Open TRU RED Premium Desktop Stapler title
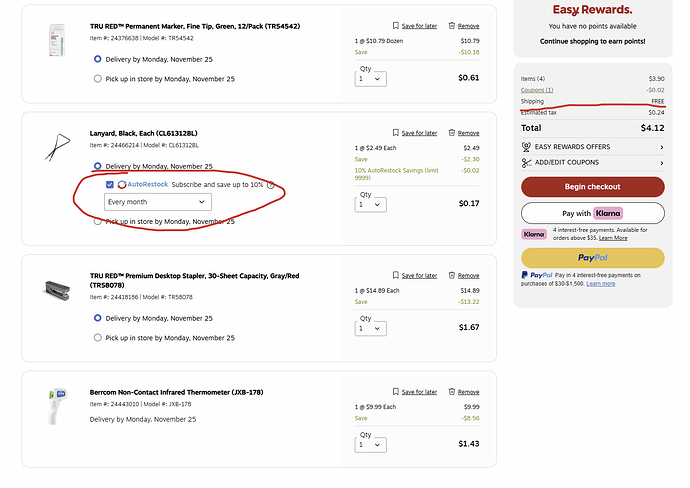 coord(195,280)
